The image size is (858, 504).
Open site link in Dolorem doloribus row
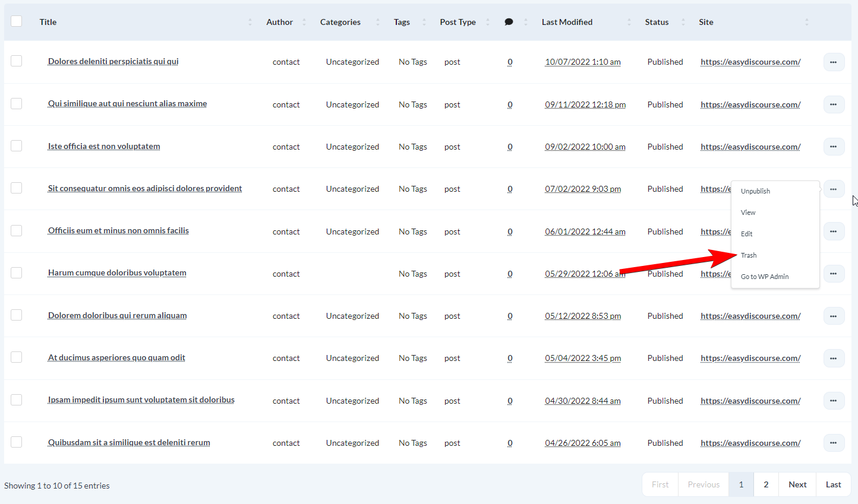pos(750,316)
